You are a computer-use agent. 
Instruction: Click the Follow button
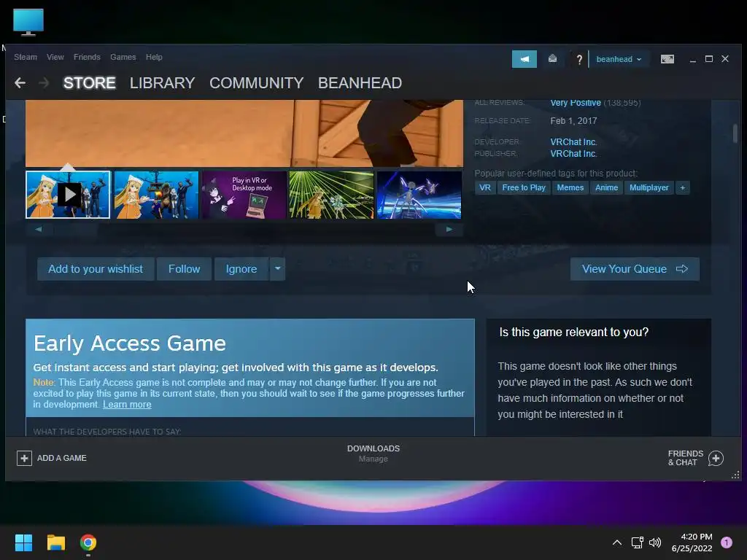click(x=184, y=269)
